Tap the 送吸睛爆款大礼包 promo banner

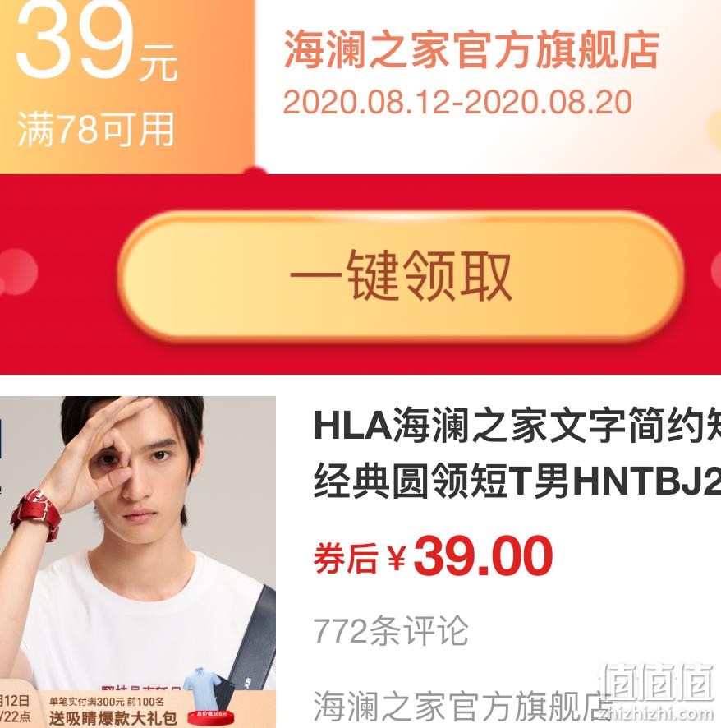[113, 719]
